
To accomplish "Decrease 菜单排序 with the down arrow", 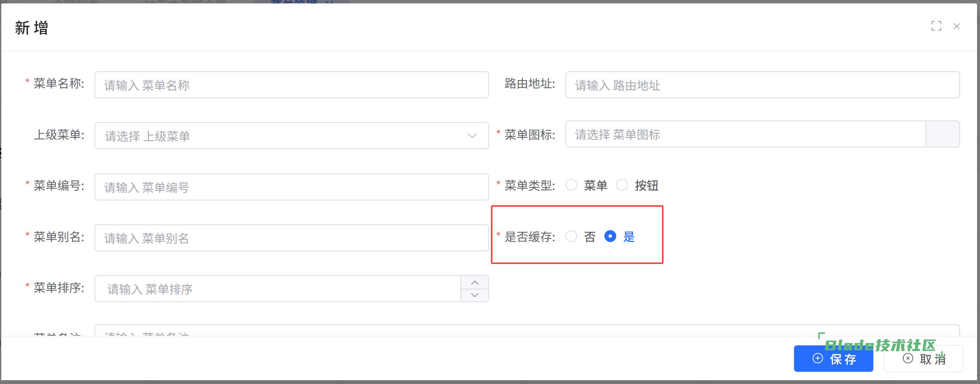I will tap(475, 295).
